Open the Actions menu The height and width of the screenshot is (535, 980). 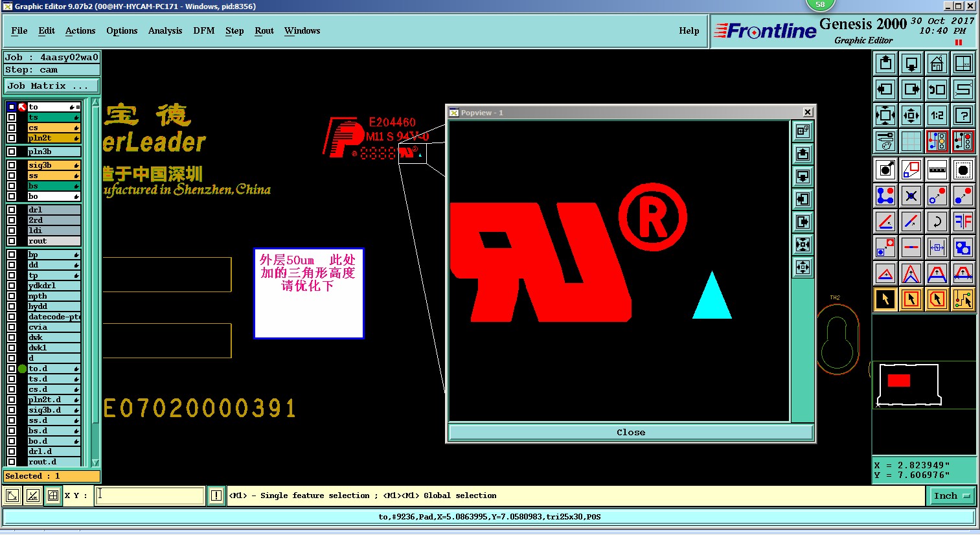[80, 30]
